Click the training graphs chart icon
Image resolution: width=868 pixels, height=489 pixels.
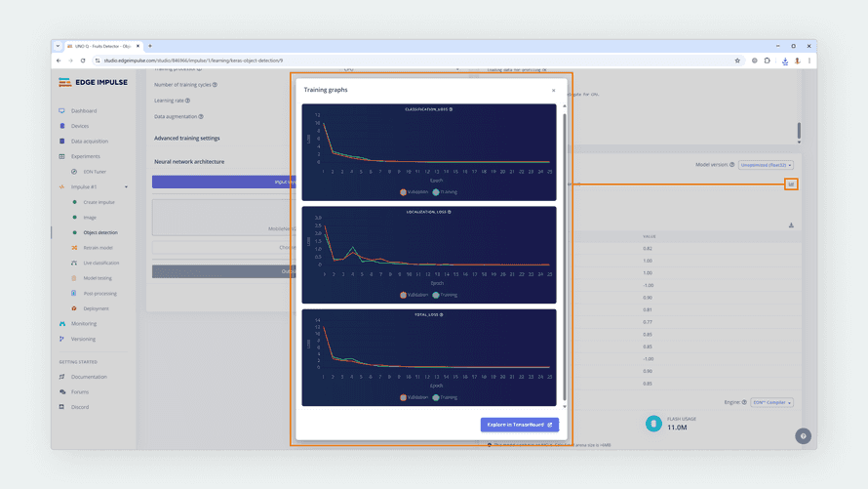coord(791,183)
